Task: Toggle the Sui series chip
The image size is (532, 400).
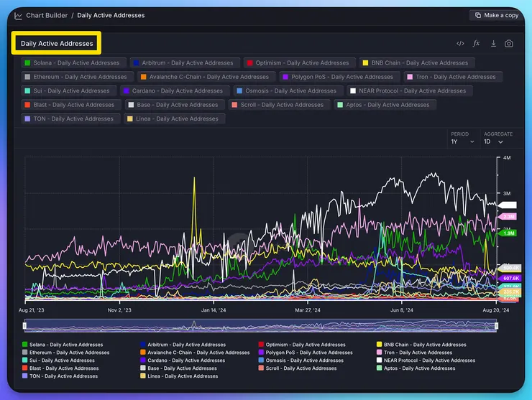Action: coord(69,91)
